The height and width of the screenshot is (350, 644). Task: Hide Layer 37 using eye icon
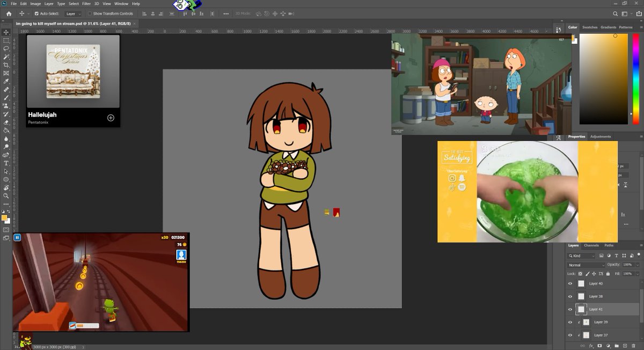point(570,335)
